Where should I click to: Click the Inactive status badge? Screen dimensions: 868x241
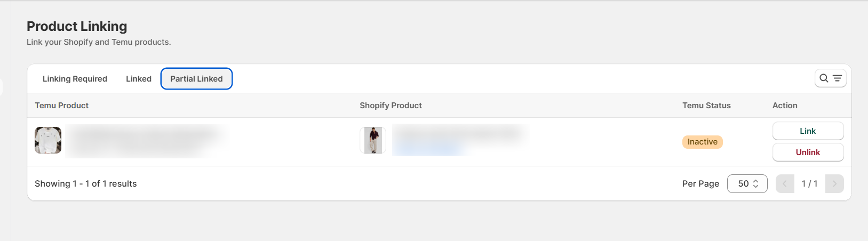pos(702,142)
